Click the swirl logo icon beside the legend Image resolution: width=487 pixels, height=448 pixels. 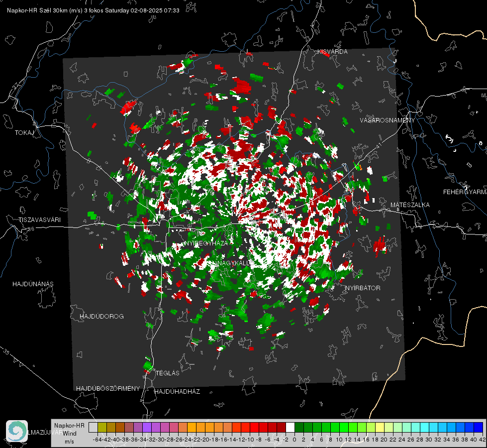17,431
